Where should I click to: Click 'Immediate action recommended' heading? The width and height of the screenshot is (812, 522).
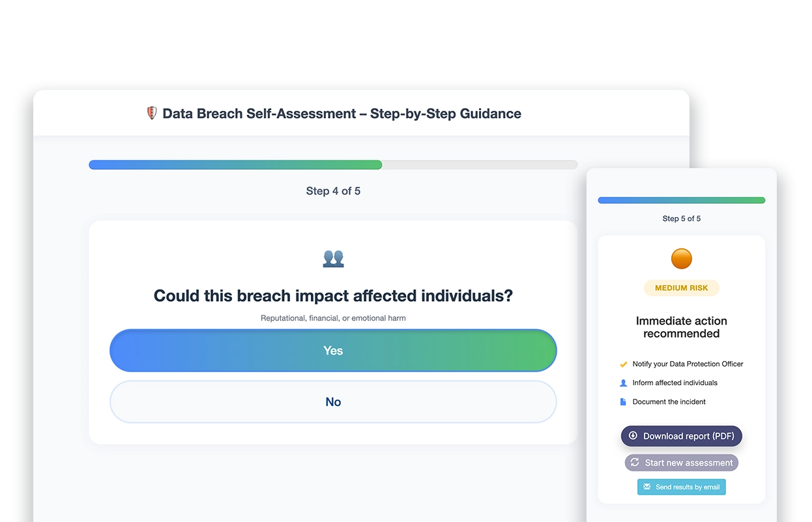[682, 327]
